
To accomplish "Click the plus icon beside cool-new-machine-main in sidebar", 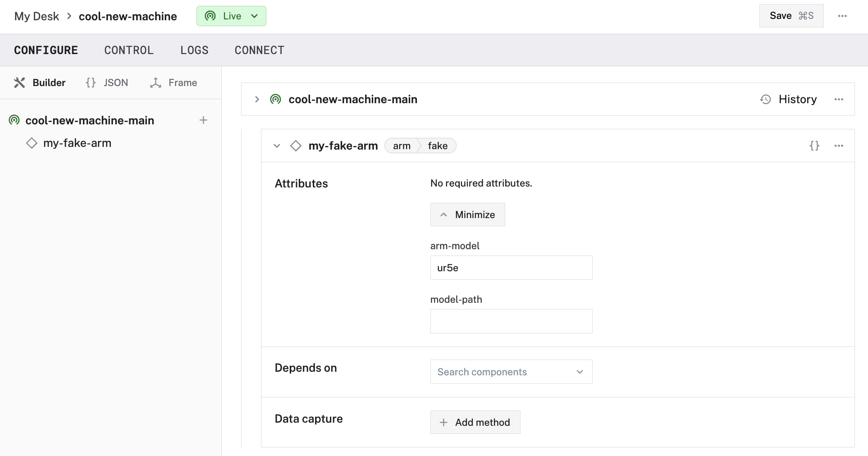I will coord(203,120).
